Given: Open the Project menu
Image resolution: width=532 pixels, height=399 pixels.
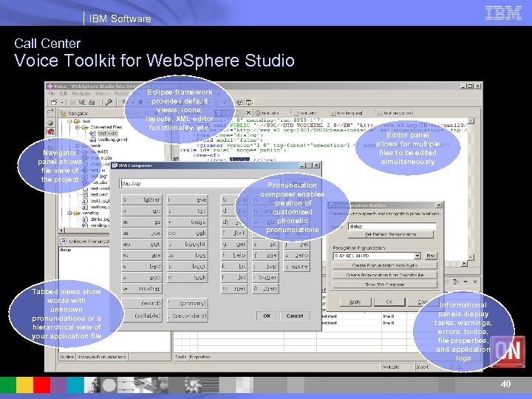Looking at the screenshot, I should [121, 93].
